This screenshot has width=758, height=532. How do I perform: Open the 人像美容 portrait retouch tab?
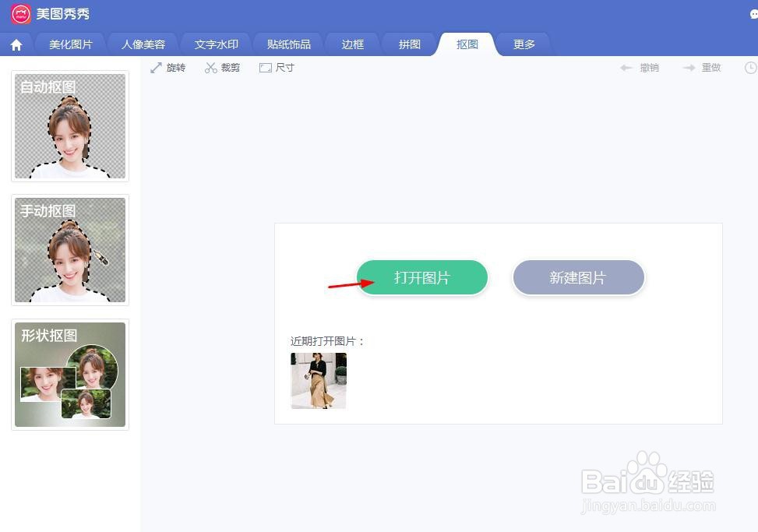click(143, 44)
